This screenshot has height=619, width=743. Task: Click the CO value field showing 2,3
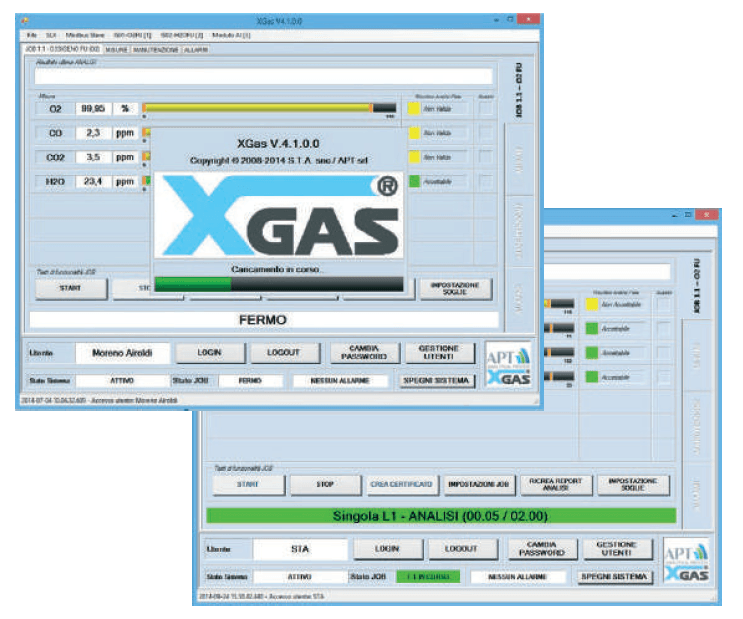93,133
